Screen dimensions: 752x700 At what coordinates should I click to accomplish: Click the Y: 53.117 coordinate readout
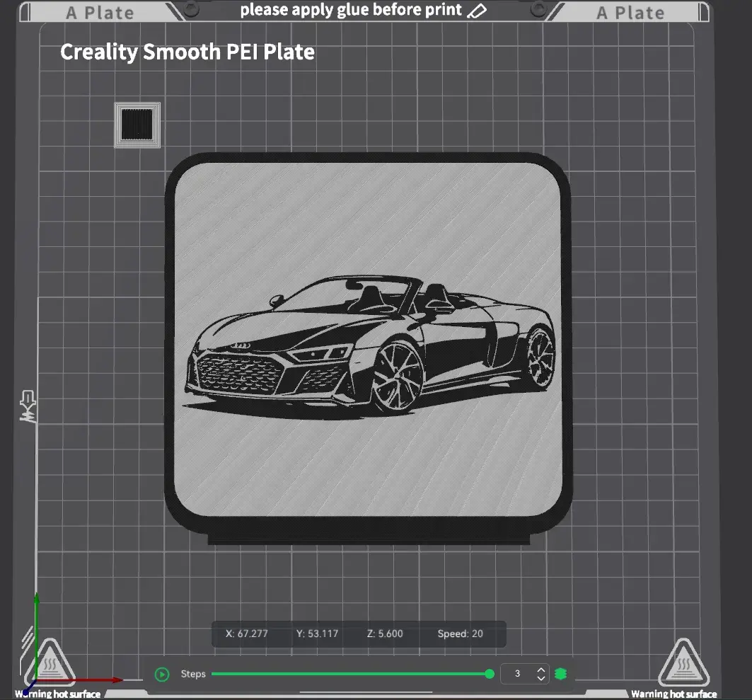317,633
